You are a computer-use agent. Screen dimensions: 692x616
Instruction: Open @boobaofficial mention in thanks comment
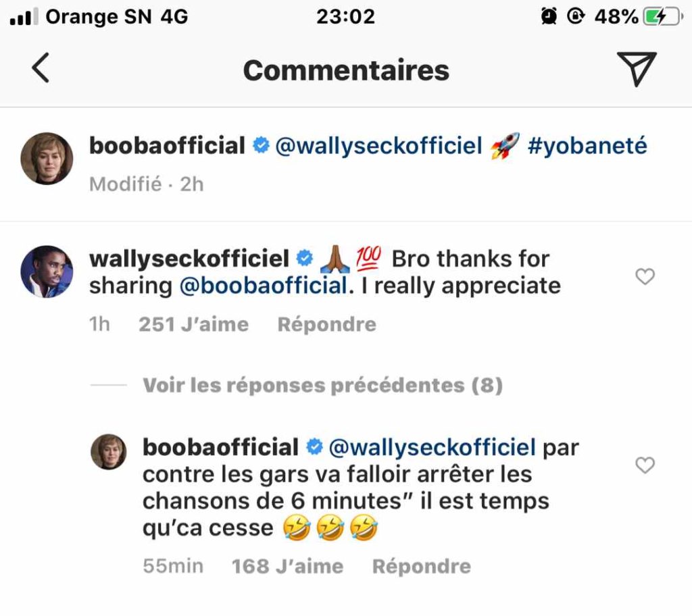point(263,286)
